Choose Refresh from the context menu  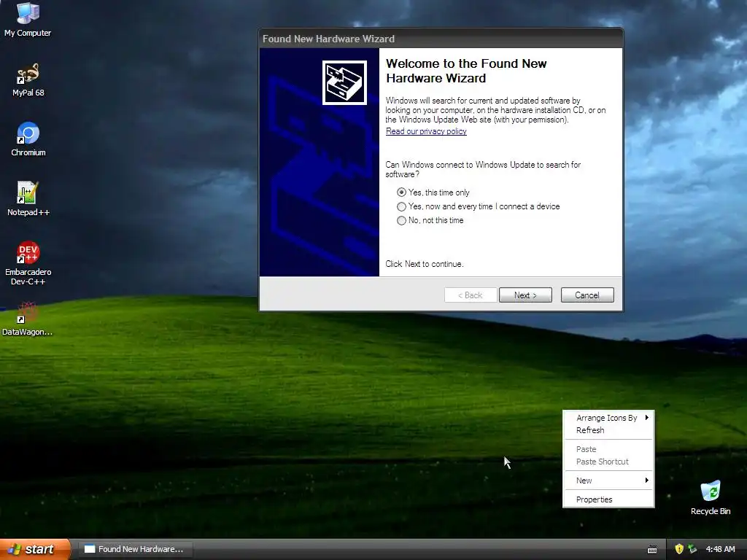608,430
